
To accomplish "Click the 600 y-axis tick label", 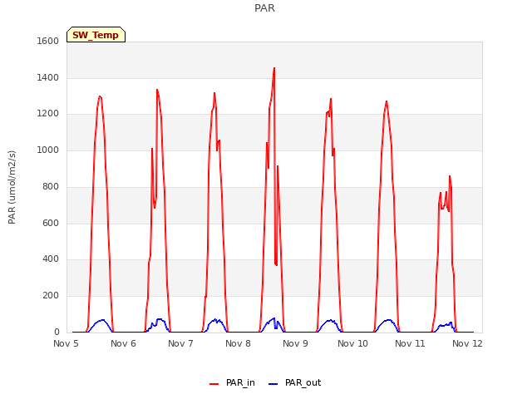I will tap(51, 223).
